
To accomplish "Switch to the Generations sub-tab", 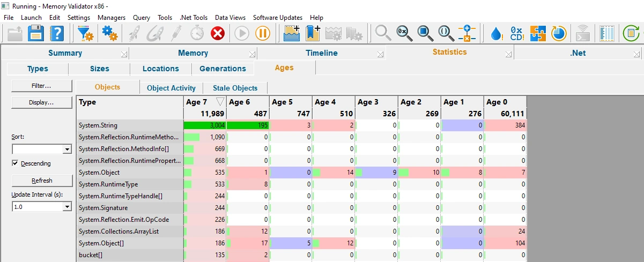I will click(x=223, y=69).
